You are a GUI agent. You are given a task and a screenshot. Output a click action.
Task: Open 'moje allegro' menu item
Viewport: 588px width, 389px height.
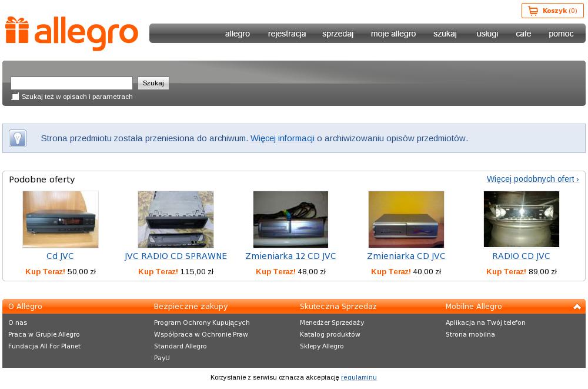click(393, 34)
